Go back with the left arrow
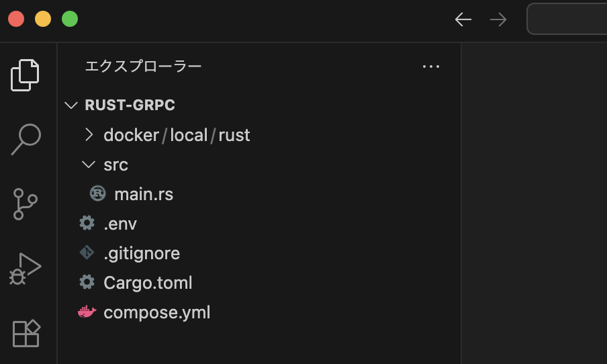Screen dimensions: 607x364 pyautogui.click(x=463, y=19)
